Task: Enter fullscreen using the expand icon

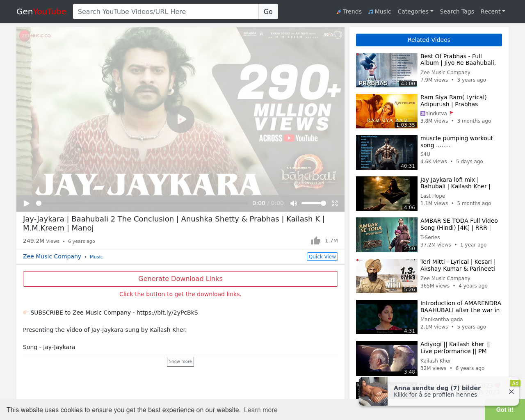Action: (x=335, y=203)
